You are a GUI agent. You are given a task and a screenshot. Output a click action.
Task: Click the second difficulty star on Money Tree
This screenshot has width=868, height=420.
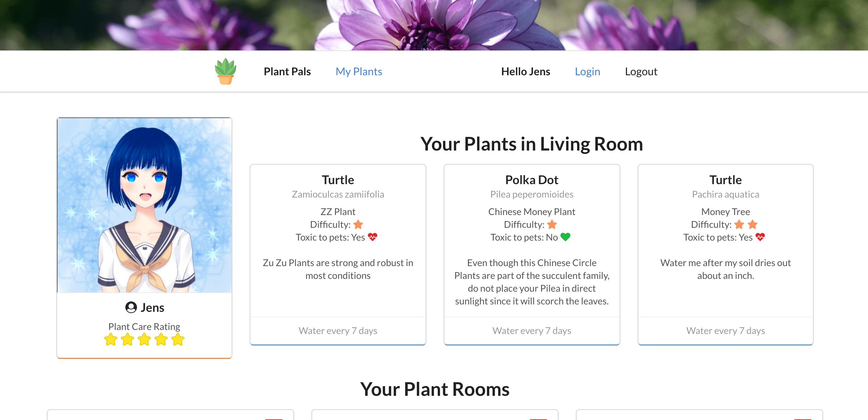coord(753,224)
